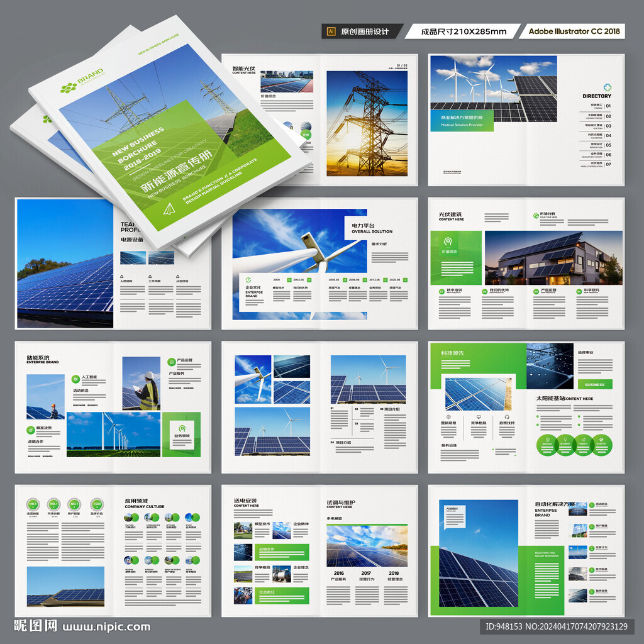
Task: Click the 送电安装 heading
Action: pyautogui.click(x=245, y=501)
